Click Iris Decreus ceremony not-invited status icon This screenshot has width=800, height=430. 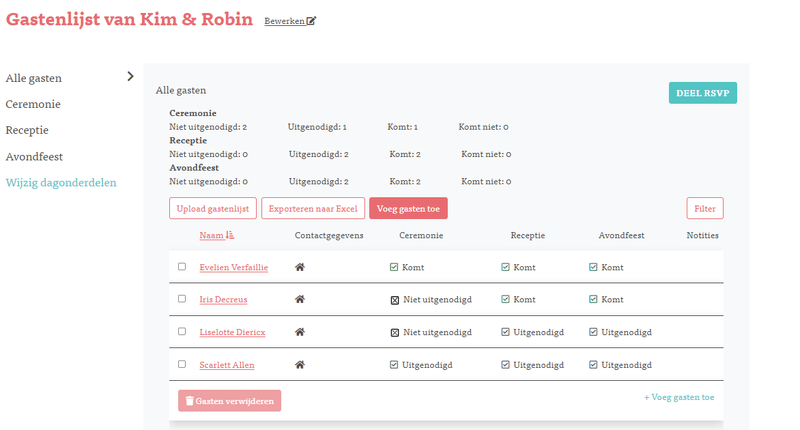[x=395, y=300]
